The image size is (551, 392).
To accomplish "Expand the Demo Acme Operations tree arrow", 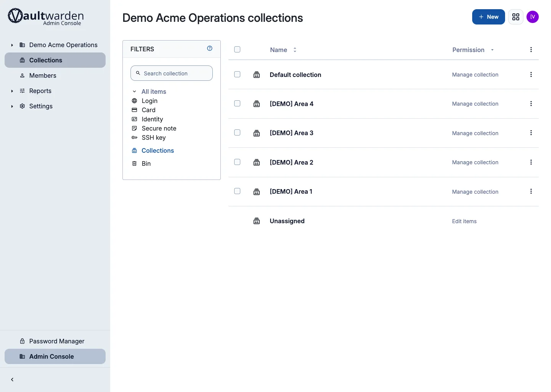I will point(12,45).
